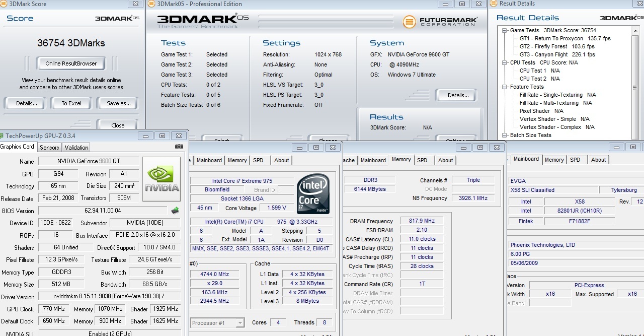Viewport: 644px width, 336px height.
Task: Open About tab in the EVGA mainboard window
Action: [598, 160]
